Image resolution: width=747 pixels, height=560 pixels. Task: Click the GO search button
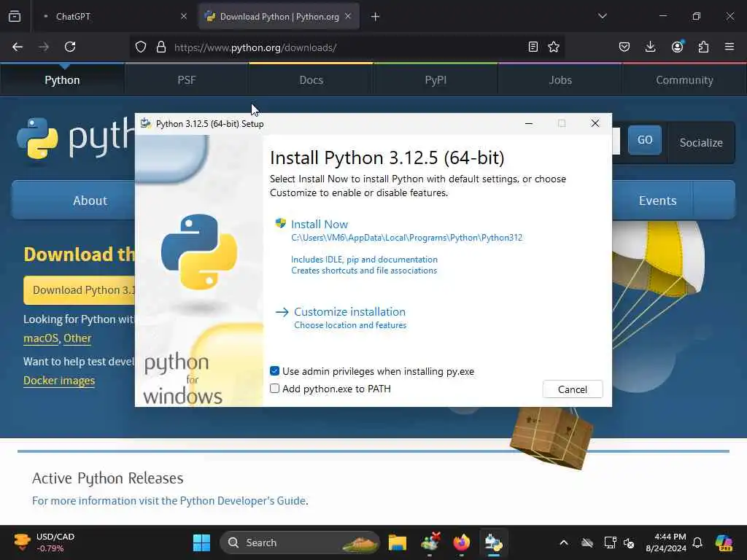(x=645, y=140)
